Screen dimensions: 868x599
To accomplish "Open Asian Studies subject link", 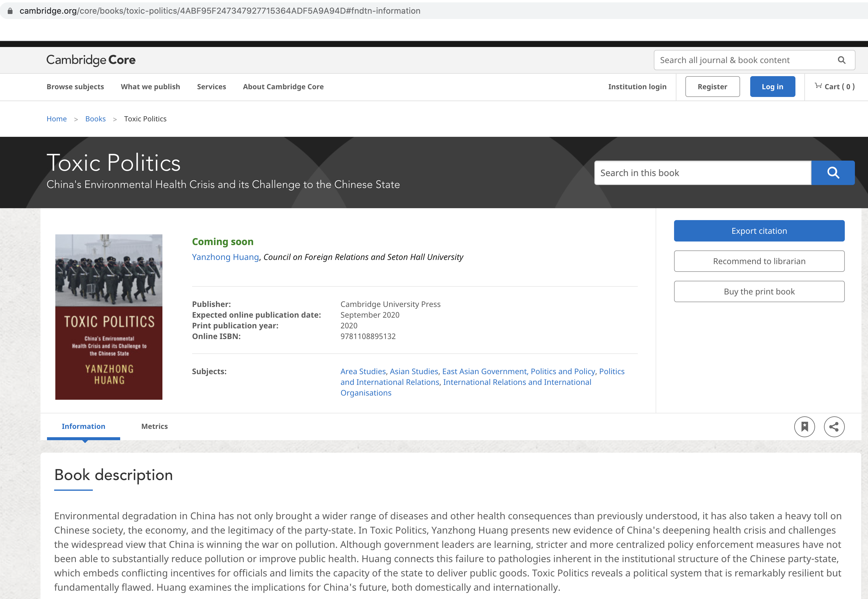I will [414, 371].
